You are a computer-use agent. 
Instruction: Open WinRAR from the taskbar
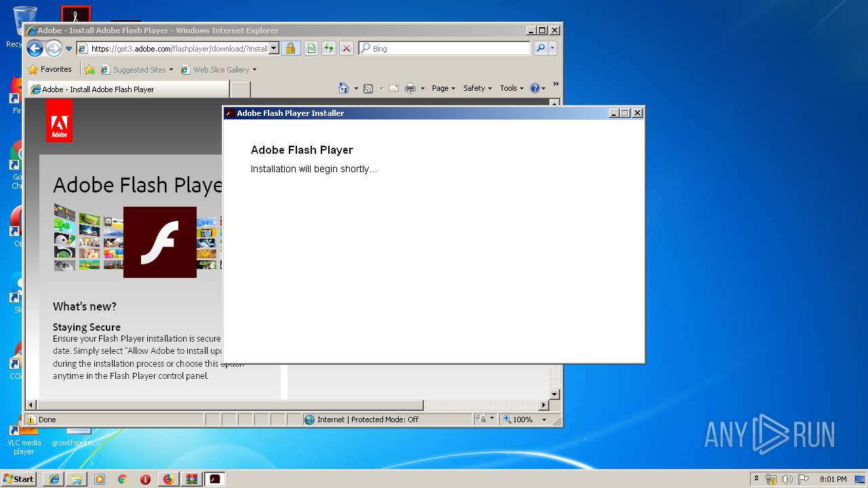click(191, 479)
